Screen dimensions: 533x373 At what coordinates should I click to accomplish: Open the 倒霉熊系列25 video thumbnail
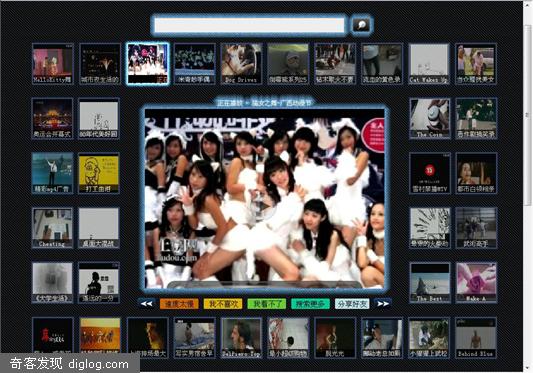coord(288,64)
